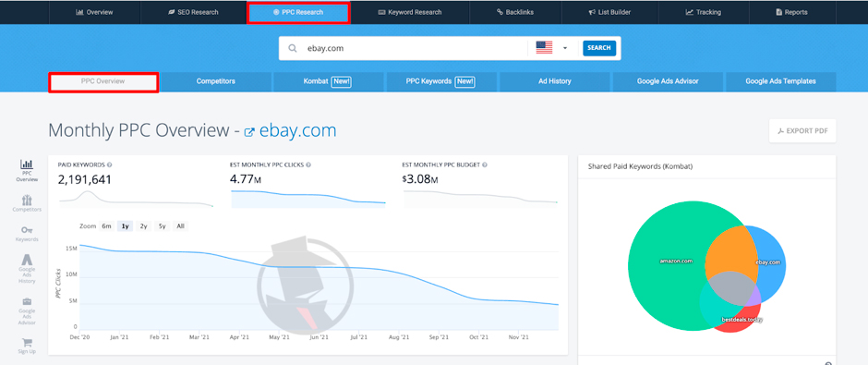This screenshot has height=365, width=868.
Task: Click the Reports document icon
Action: [778, 12]
